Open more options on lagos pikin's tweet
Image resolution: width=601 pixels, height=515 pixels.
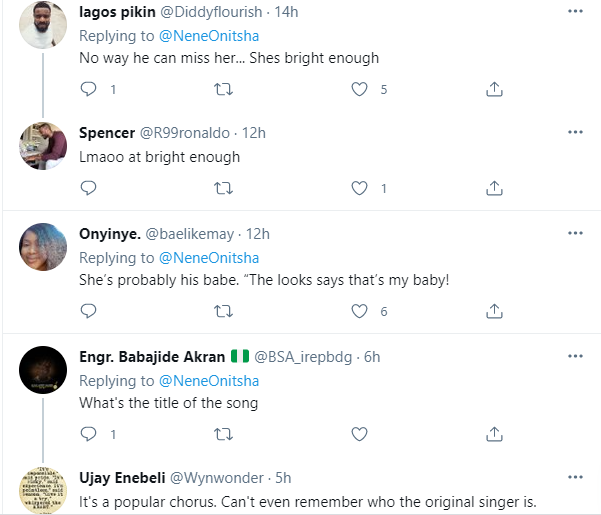click(x=575, y=10)
